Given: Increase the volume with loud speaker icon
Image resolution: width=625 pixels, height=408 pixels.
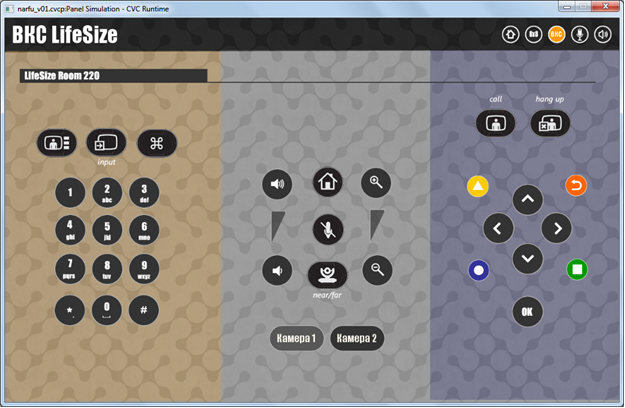Looking at the screenshot, I should (277, 184).
